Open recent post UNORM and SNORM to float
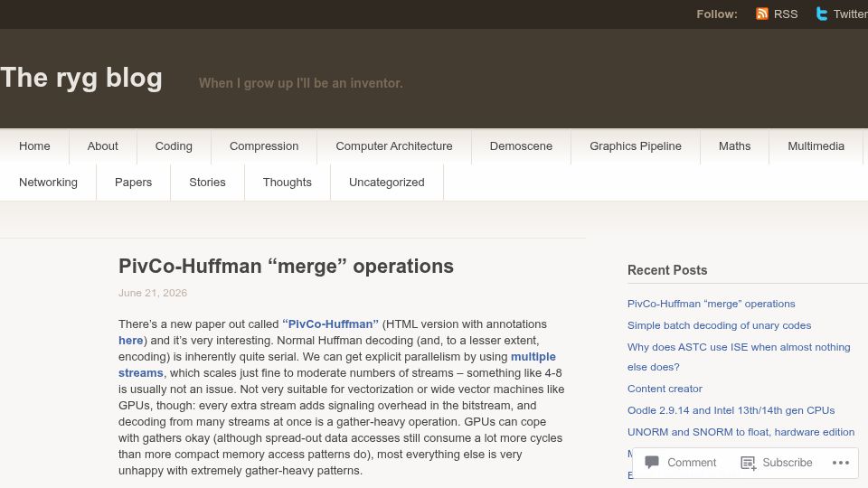The width and height of the screenshot is (868, 488). pyautogui.click(x=741, y=432)
